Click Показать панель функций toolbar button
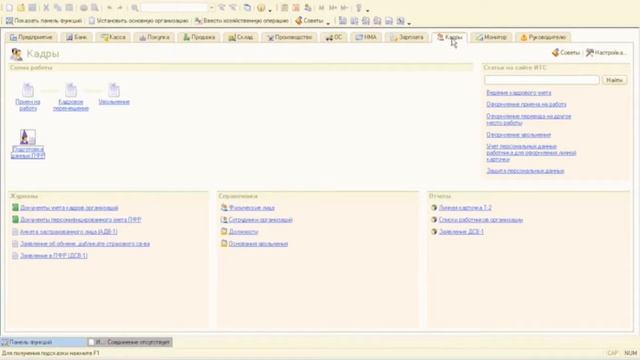The height and width of the screenshot is (360, 640). [x=44, y=20]
